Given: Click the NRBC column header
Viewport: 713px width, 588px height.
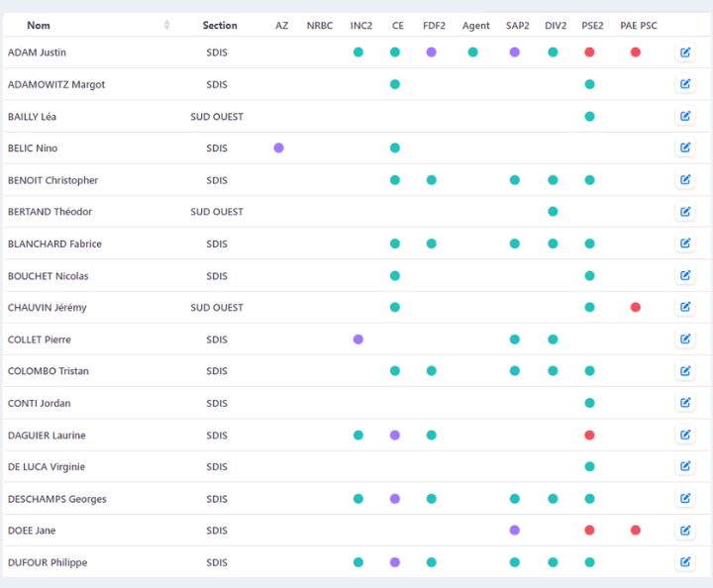Looking at the screenshot, I should click(319, 26).
